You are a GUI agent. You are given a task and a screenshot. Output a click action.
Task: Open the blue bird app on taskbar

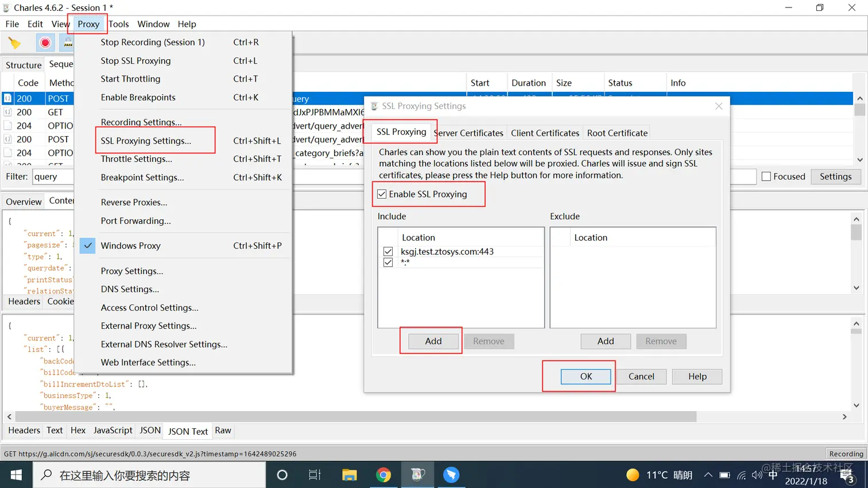(451, 475)
